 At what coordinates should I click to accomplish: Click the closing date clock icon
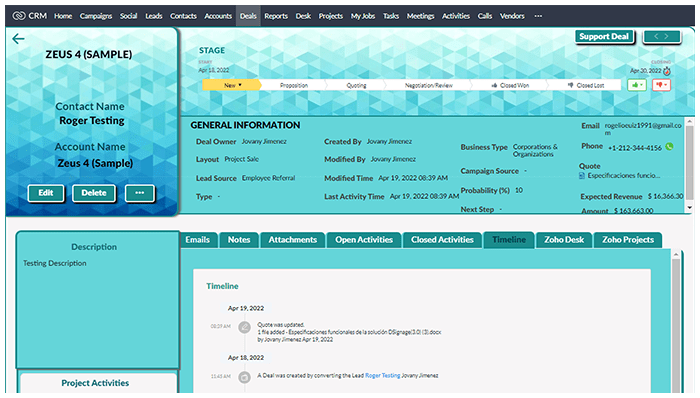click(667, 71)
